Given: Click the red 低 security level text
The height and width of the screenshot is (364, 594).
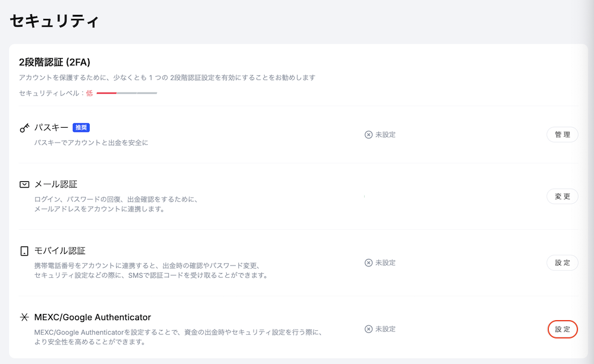Looking at the screenshot, I should click(x=89, y=93).
